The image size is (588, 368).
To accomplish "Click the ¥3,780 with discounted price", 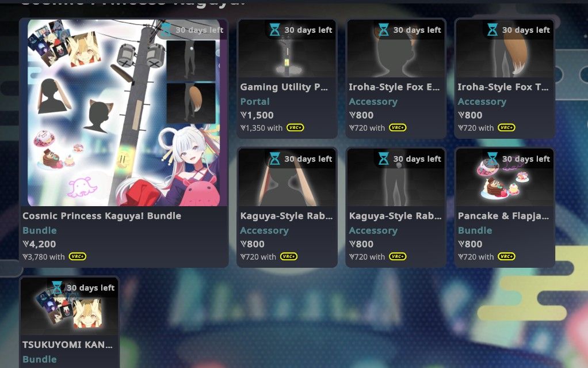I will (x=44, y=257).
